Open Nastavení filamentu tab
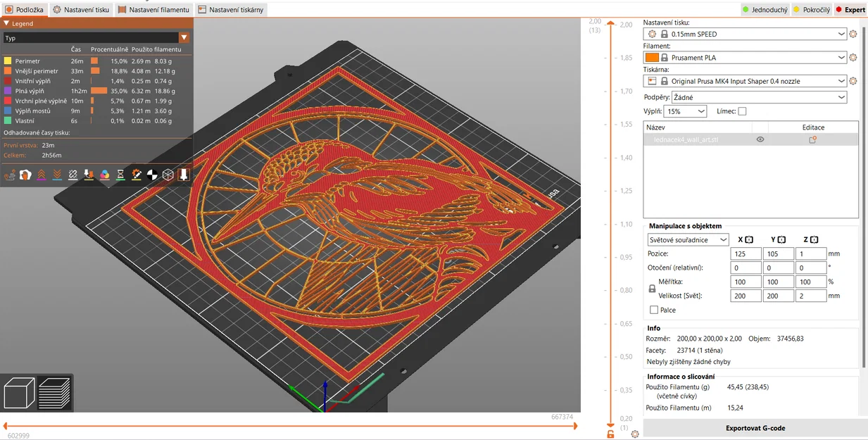Viewport: 868px width, 440px height. (153, 10)
